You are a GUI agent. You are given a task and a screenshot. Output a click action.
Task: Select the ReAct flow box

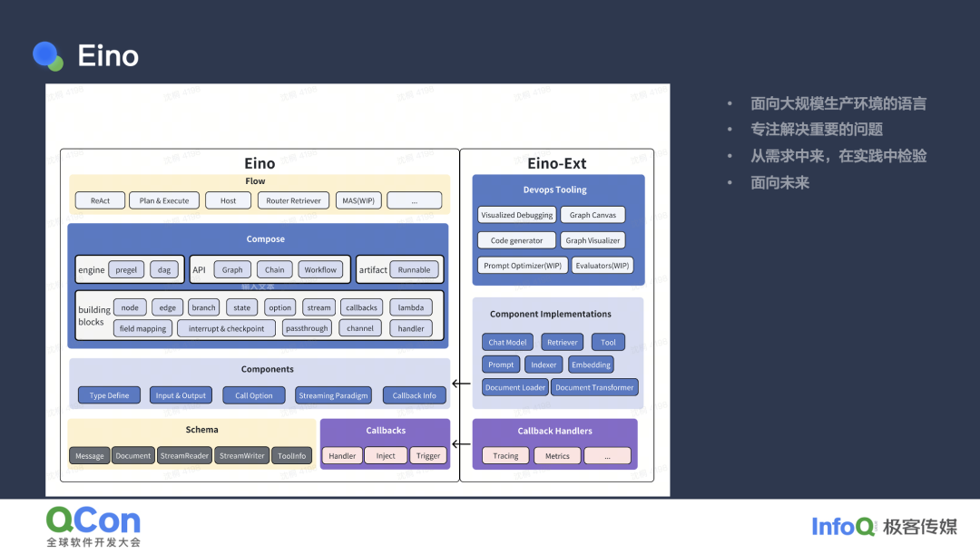click(100, 200)
